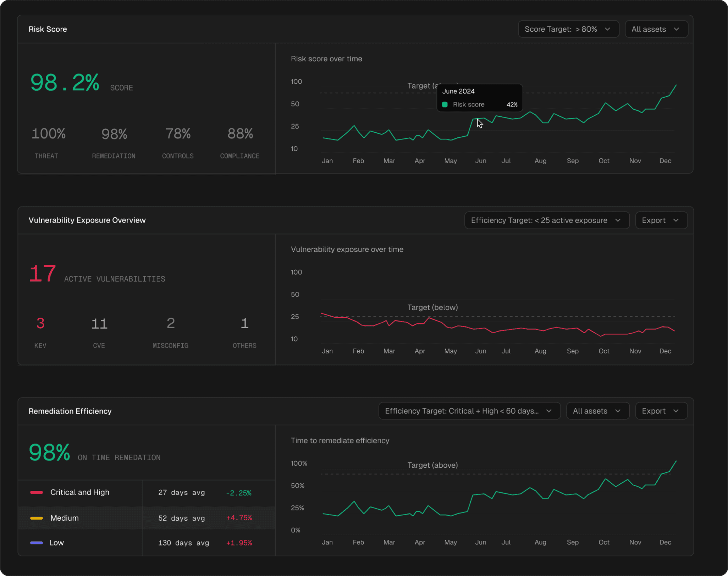Open the Score Target dropdown

[568, 29]
